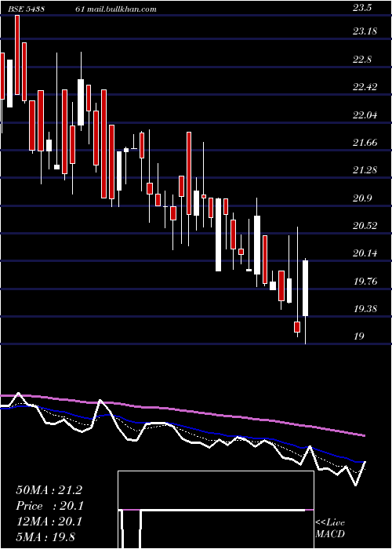Click the 22.04 price axis label
This screenshot has width=392, height=549.
click(x=365, y=115)
